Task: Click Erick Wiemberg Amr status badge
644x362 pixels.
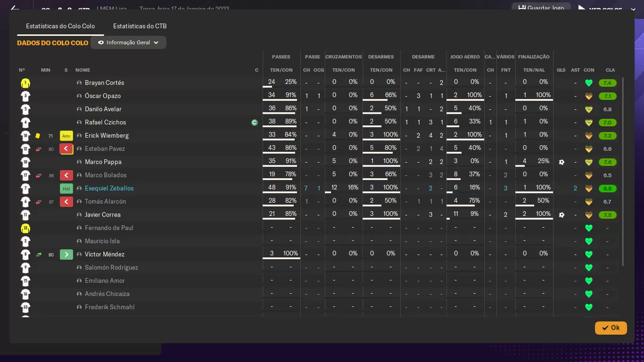Action: [66, 136]
